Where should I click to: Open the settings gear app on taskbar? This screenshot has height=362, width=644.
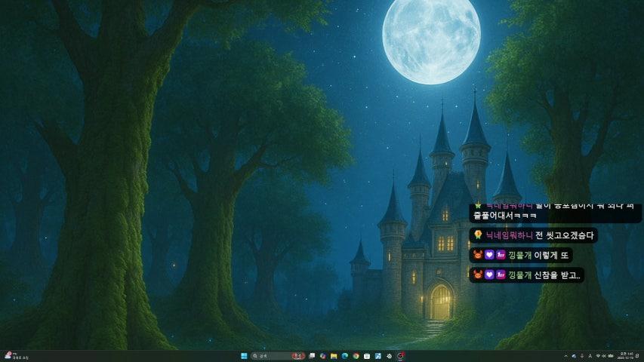pyautogui.click(x=389, y=356)
